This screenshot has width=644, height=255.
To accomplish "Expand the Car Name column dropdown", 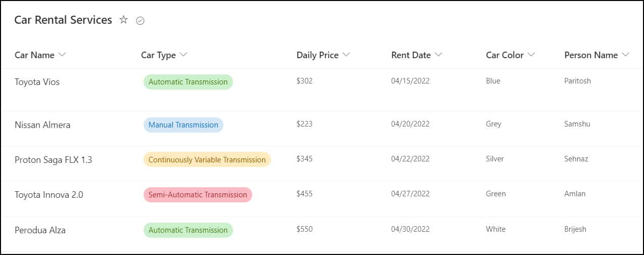I will pos(62,55).
